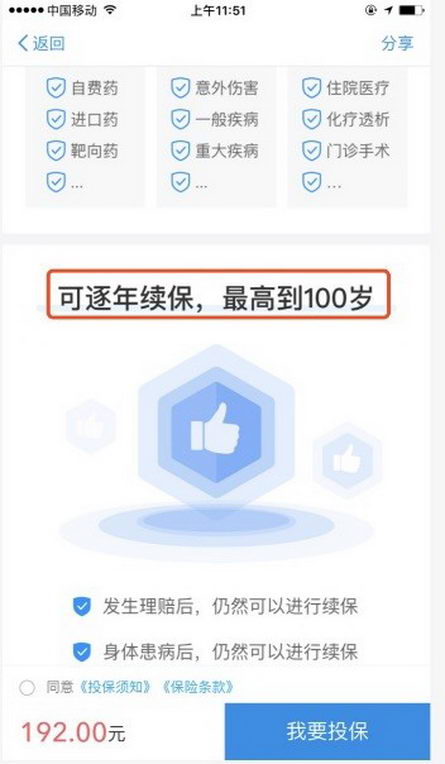Tap the shield icon beside 住院医疗
The height and width of the screenshot is (764, 445).
click(x=311, y=88)
